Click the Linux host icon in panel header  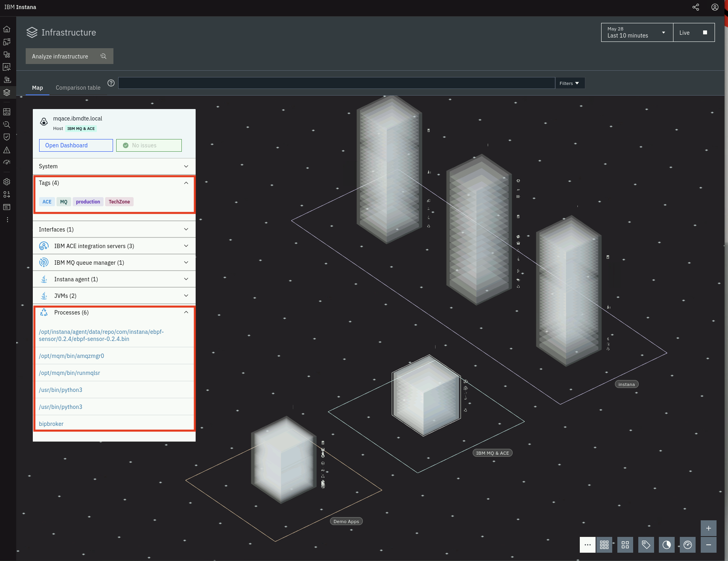(x=44, y=122)
